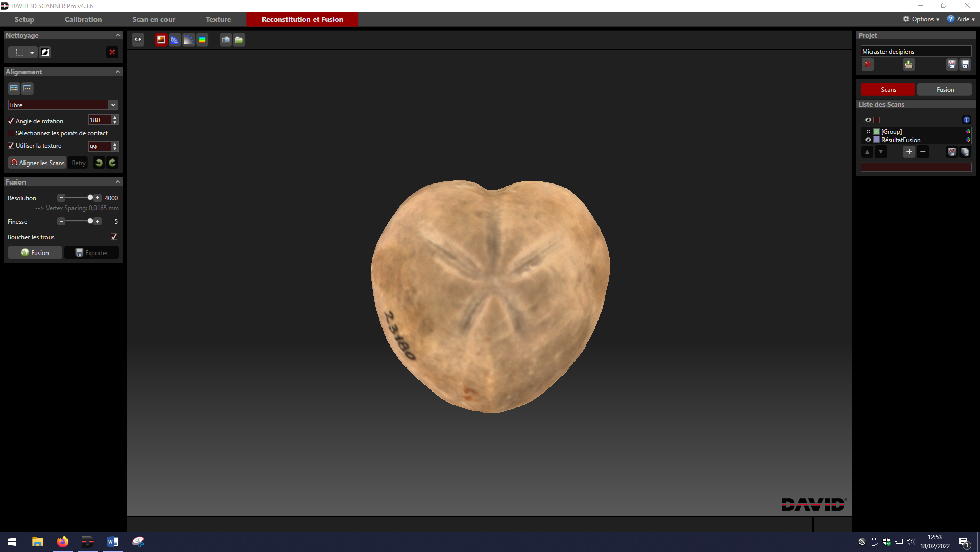Enable Sélectionnez les points de contact

11,133
